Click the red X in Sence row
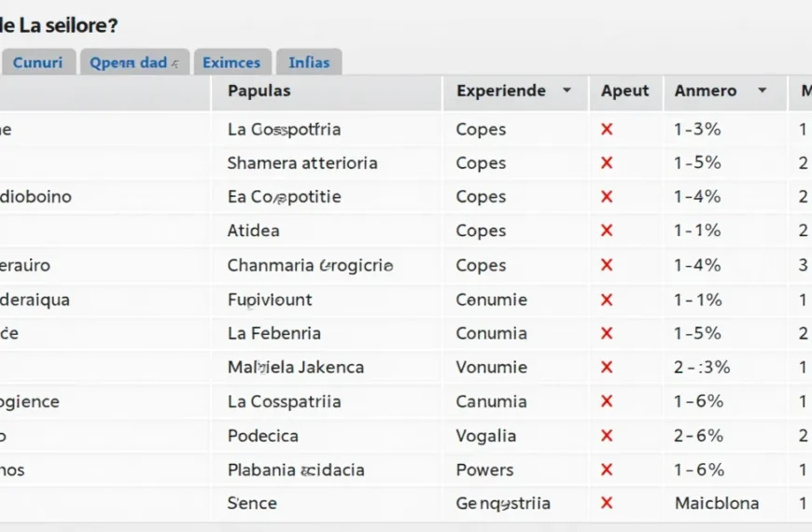Image resolution: width=812 pixels, height=532 pixels. [x=607, y=503]
